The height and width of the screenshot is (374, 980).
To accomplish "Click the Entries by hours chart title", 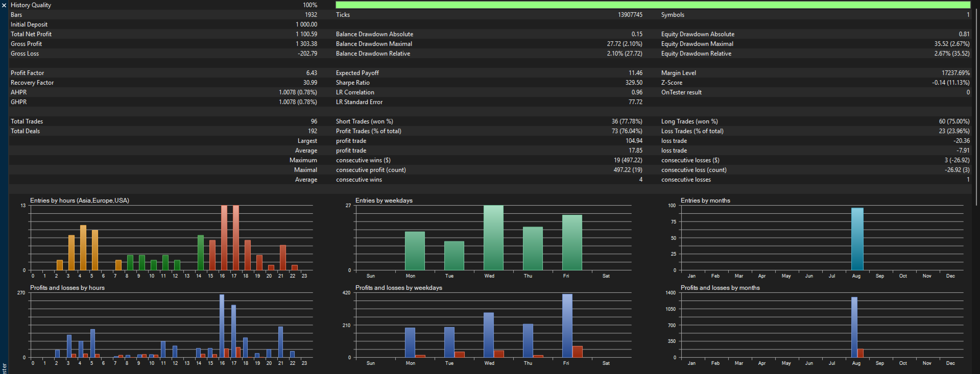I will (80, 201).
